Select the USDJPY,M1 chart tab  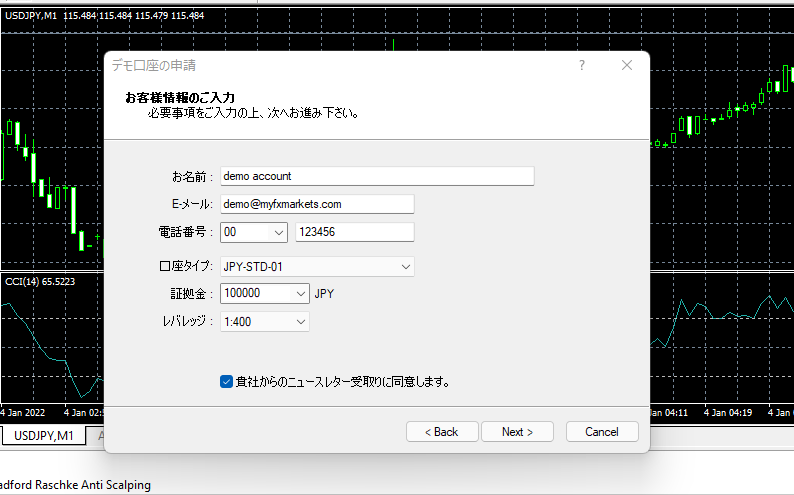[44, 435]
